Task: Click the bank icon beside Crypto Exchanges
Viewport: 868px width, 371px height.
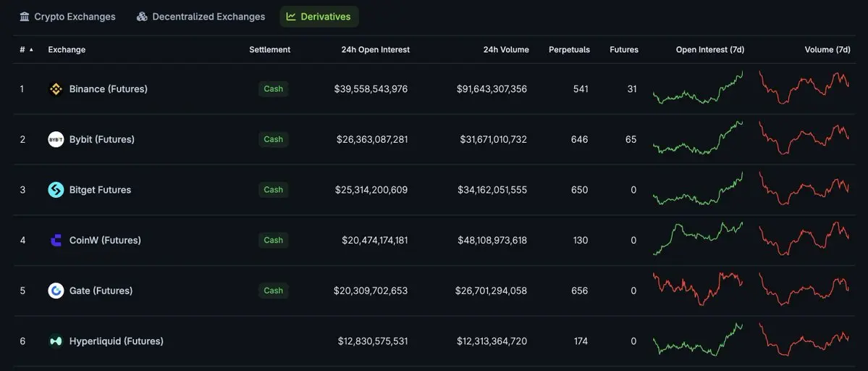Action: [25, 17]
